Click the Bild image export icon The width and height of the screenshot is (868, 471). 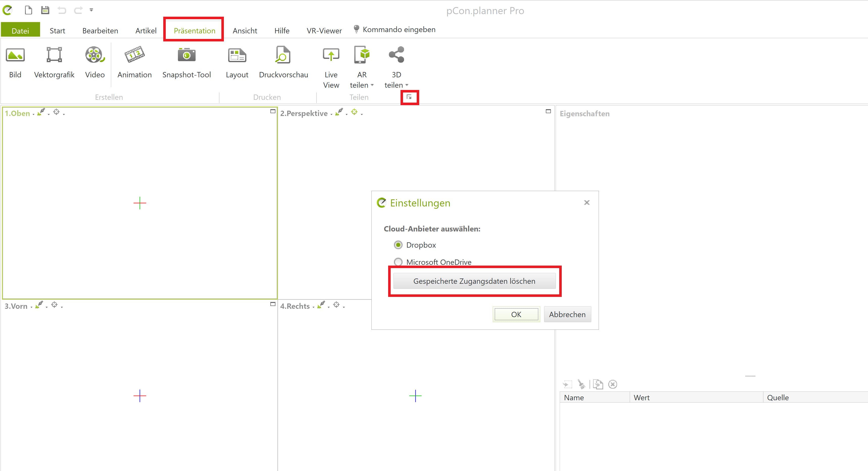(x=15, y=55)
